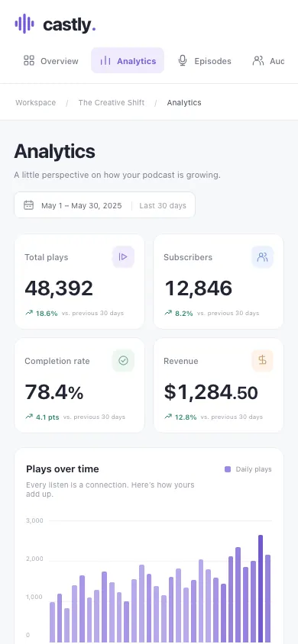
Task: Select the Analytics tab
Action: click(x=128, y=61)
